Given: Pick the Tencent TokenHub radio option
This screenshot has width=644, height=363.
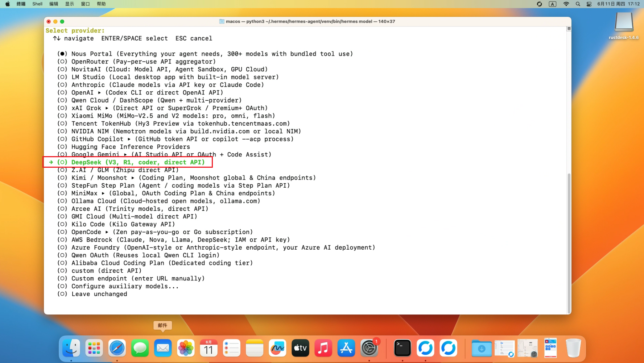Looking at the screenshot, I should (62, 124).
